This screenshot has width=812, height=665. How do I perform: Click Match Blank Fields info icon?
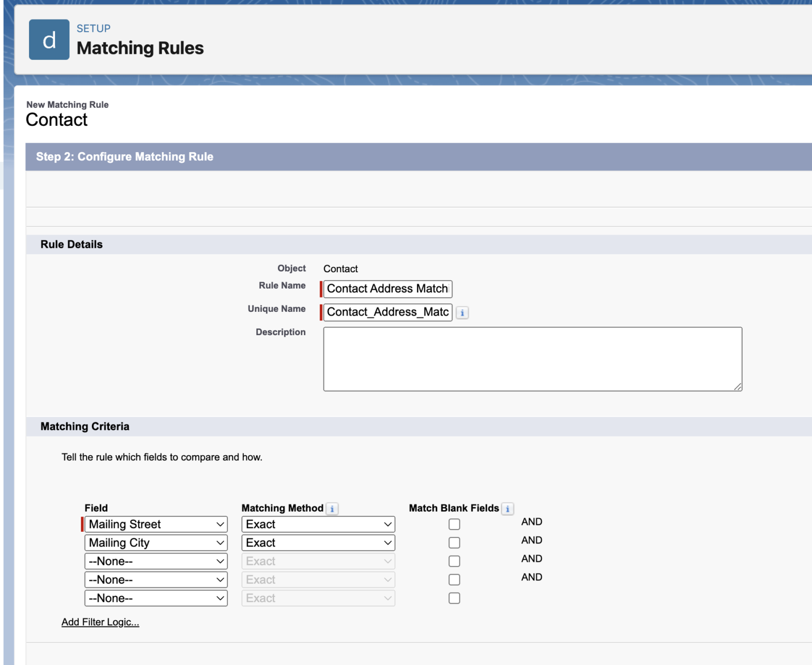coord(508,509)
